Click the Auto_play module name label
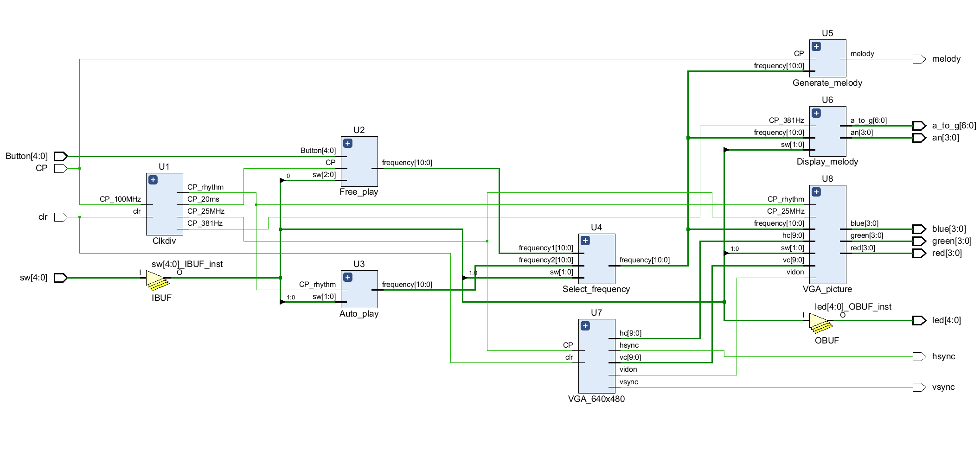 [x=359, y=314]
